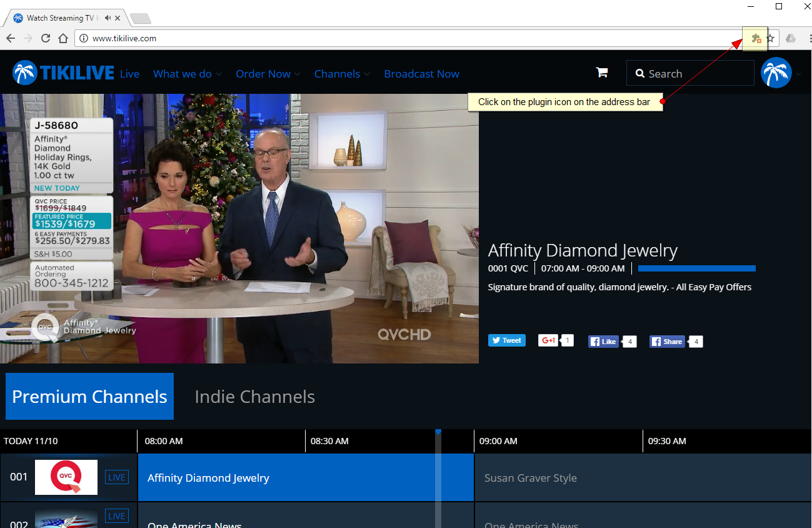Click the 09:30 AM time header
This screenshot has width=812, height=528.
[x=667, y=441]
